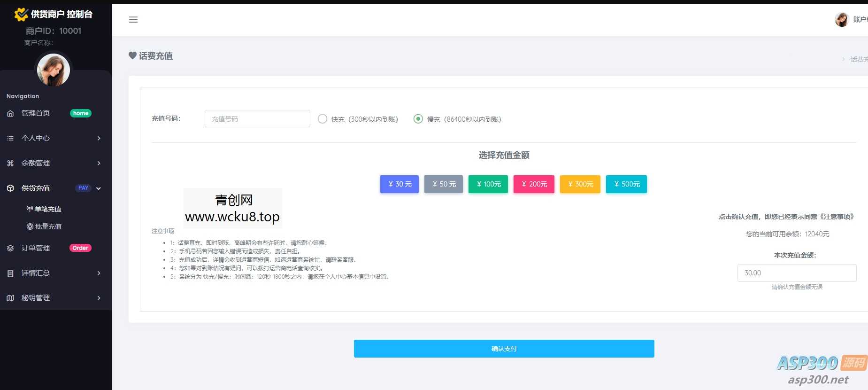This screenshot has width=868, height=390.
Task: Click the home icon beside 管理首页
Action: click(10, 113)
